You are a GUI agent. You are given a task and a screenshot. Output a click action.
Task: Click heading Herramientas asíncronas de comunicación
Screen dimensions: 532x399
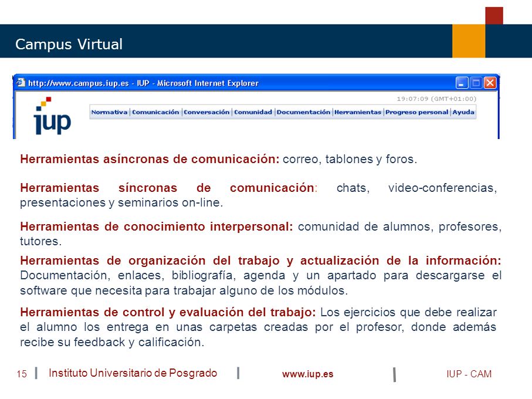[150, 159]
